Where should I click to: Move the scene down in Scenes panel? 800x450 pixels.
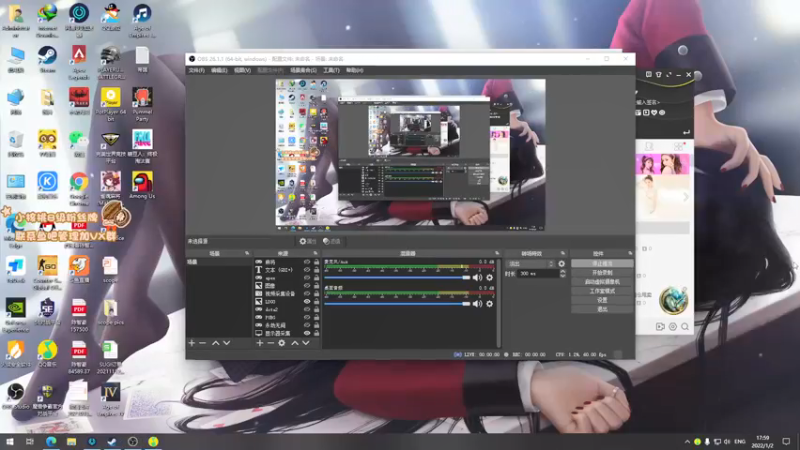[227, 343]
